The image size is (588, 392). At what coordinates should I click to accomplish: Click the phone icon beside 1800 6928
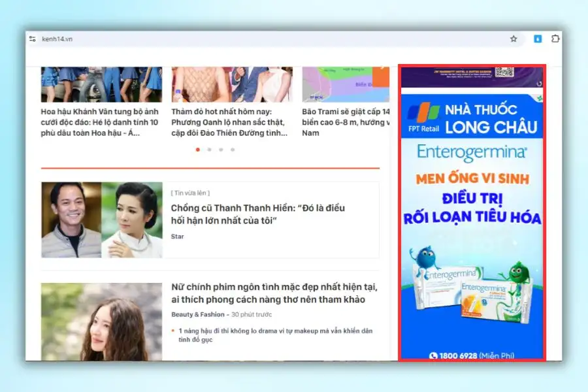click(x=433, y=356)
